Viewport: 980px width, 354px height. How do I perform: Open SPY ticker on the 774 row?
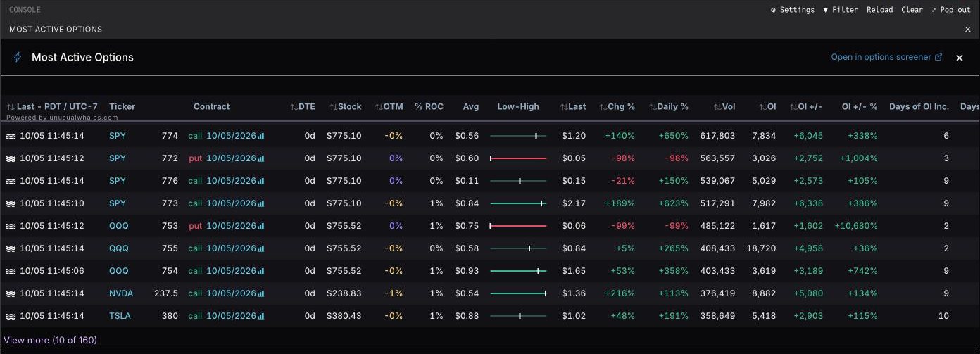point(118,136)
